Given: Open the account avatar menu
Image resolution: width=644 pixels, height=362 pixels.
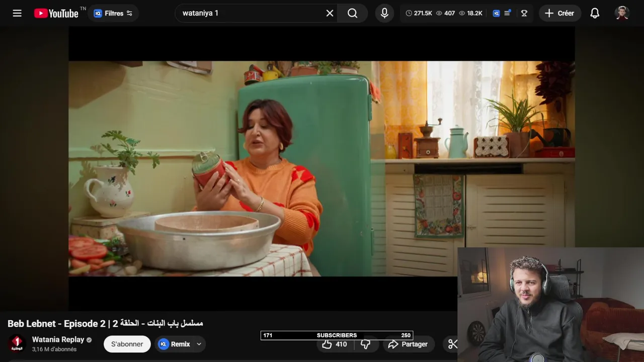Looking at the screenshot, I should point(622,13).
